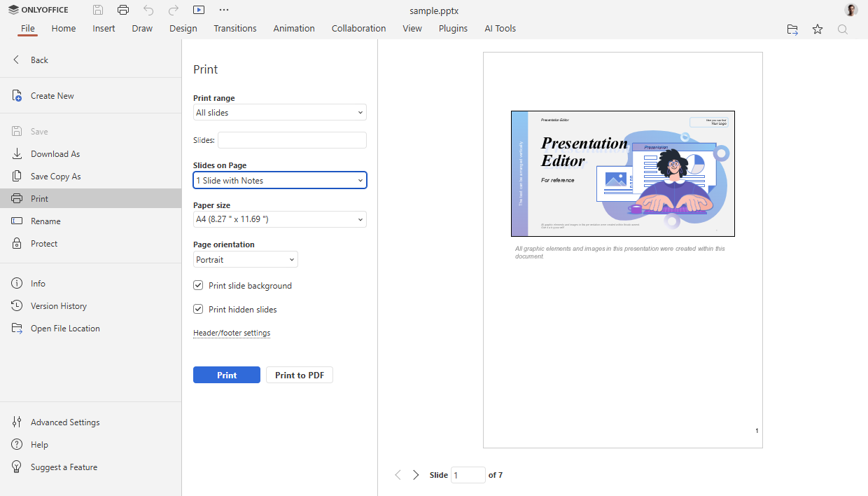Mark as favorite with the star icon
The width and height of the screenshot is (868, 496).
(x=818, y=29)
